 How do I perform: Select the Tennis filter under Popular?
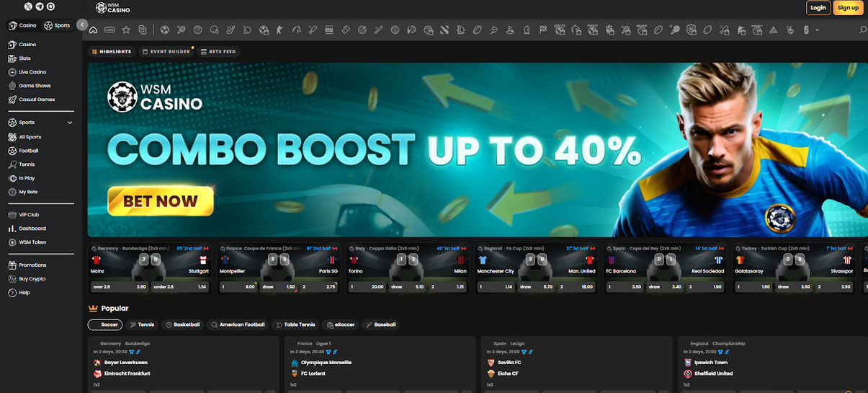point(142,324)
